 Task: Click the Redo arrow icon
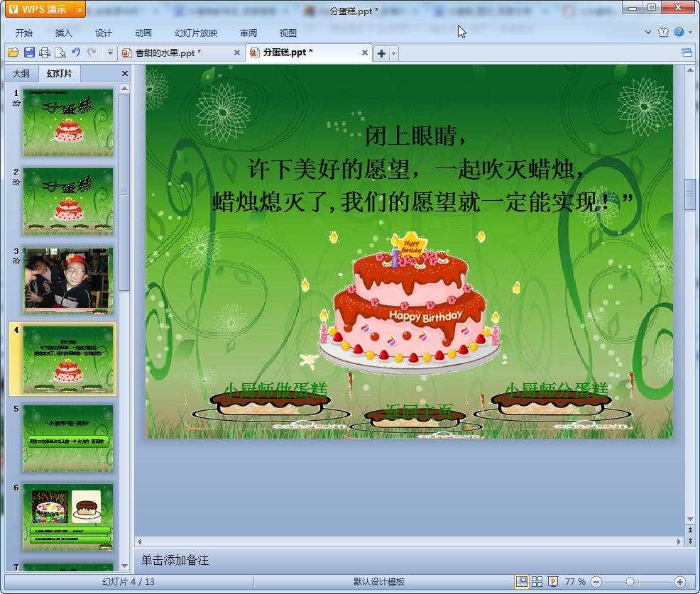pos(92,53)
